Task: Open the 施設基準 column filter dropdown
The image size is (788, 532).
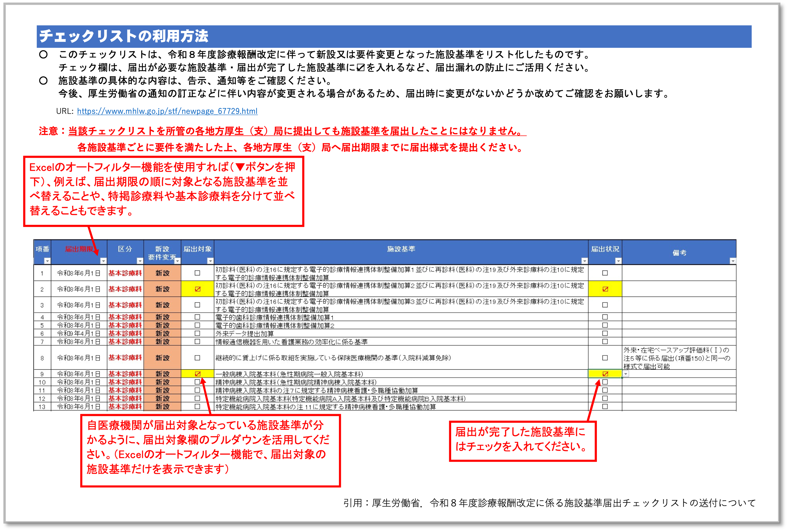Action: [584, 261]
